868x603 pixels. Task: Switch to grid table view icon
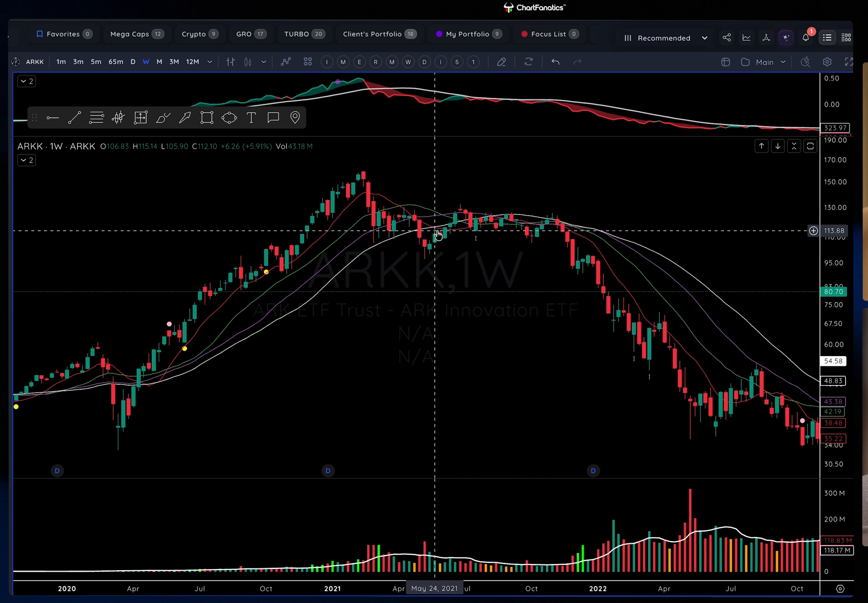point(846,37)
